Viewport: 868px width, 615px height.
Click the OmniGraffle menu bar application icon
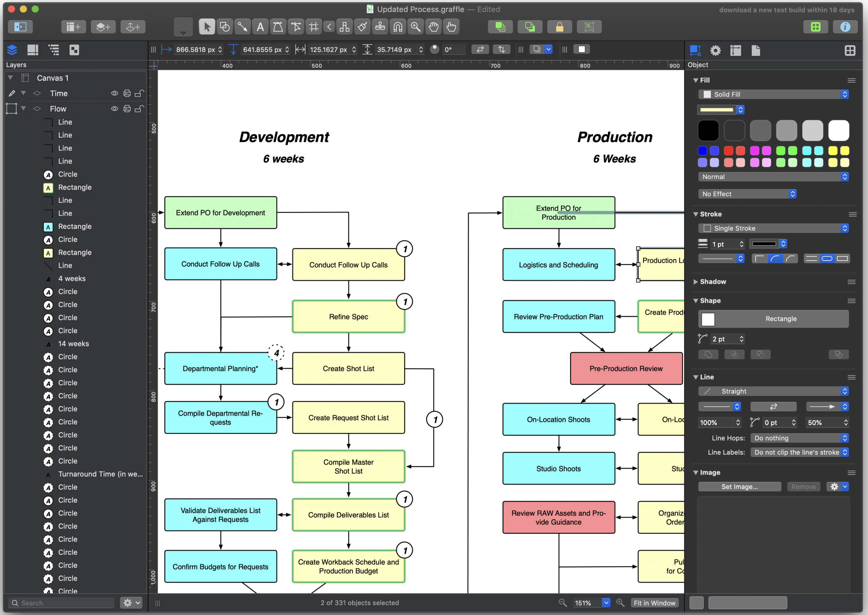coord(369,9)
